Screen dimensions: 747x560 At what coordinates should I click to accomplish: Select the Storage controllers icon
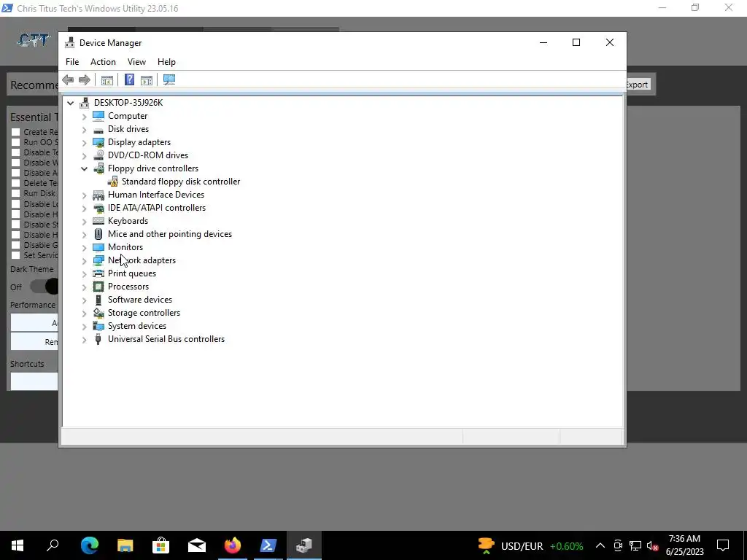[x=98, y=313]
